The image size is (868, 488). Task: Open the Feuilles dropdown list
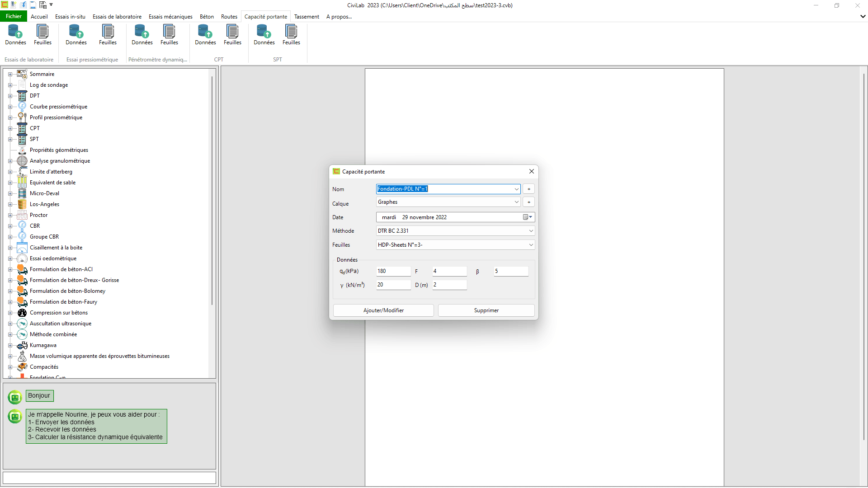[531, 245]
